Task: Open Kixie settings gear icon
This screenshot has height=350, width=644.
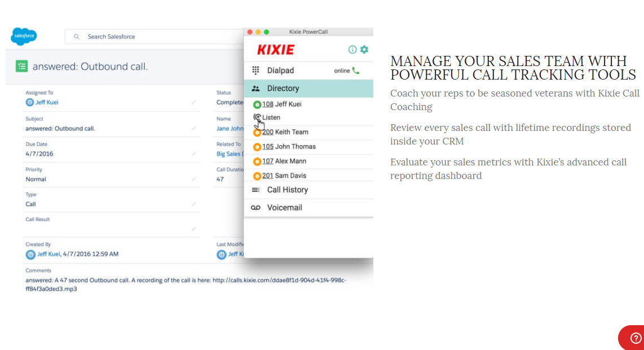Action: (364, 49)
